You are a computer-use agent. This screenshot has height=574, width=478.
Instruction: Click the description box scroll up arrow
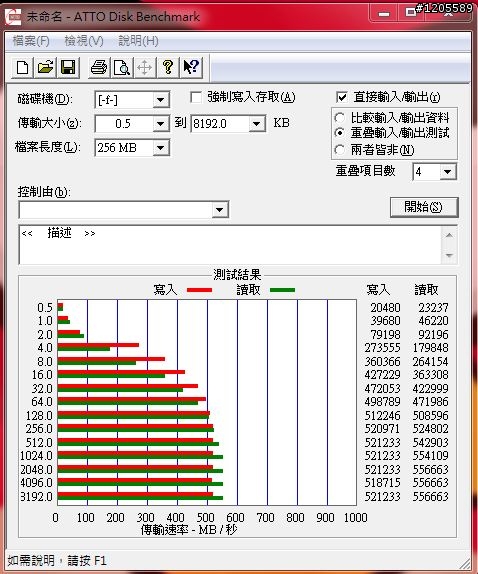pyautogui.click(x=449, y=235)
